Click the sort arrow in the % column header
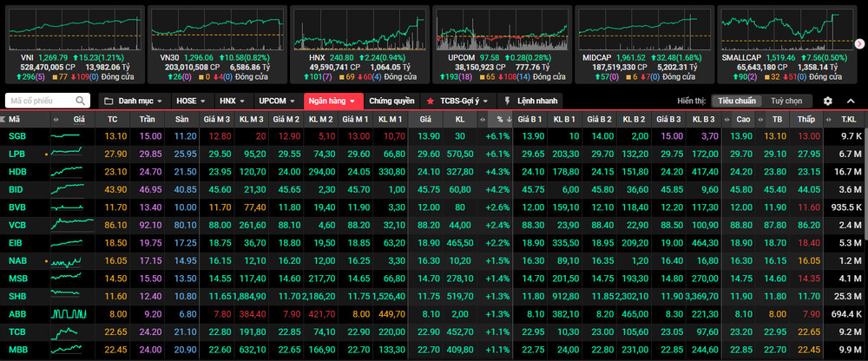Screen dimensions: 868x361 point(508,119)
